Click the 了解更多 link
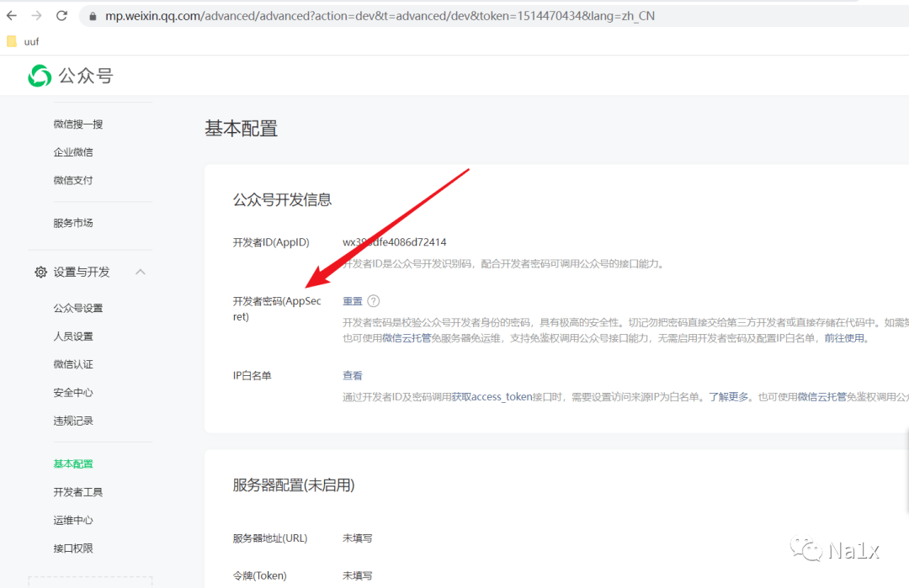This screenshot has height=588, width=909. click(x=728, y=397)
